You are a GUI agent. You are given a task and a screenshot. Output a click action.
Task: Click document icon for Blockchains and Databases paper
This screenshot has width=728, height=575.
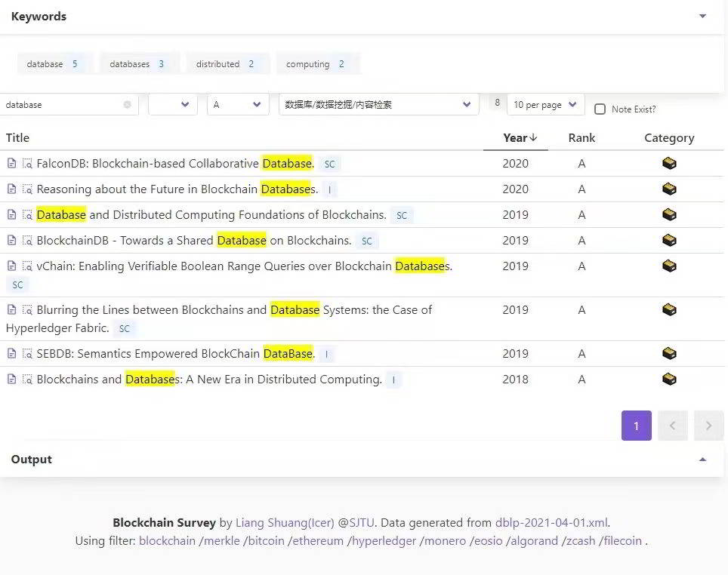click(11, 379)
